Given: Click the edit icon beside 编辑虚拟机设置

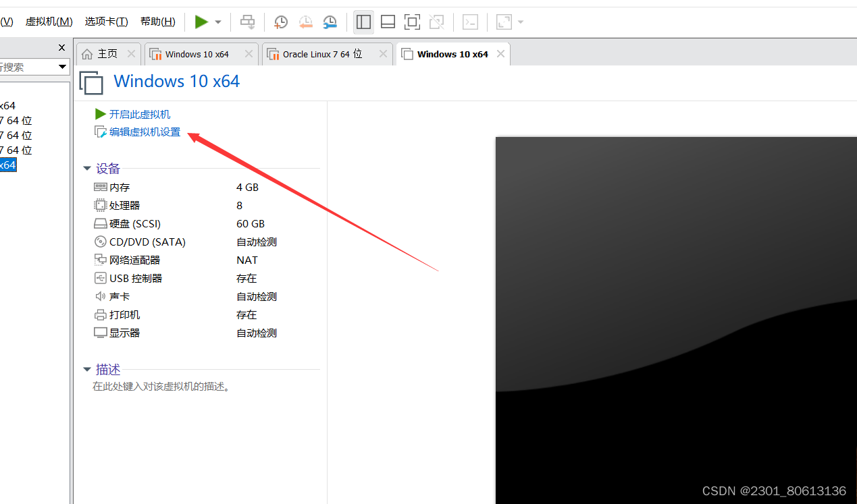Looking at the screenshot, I should coord(101,132).
